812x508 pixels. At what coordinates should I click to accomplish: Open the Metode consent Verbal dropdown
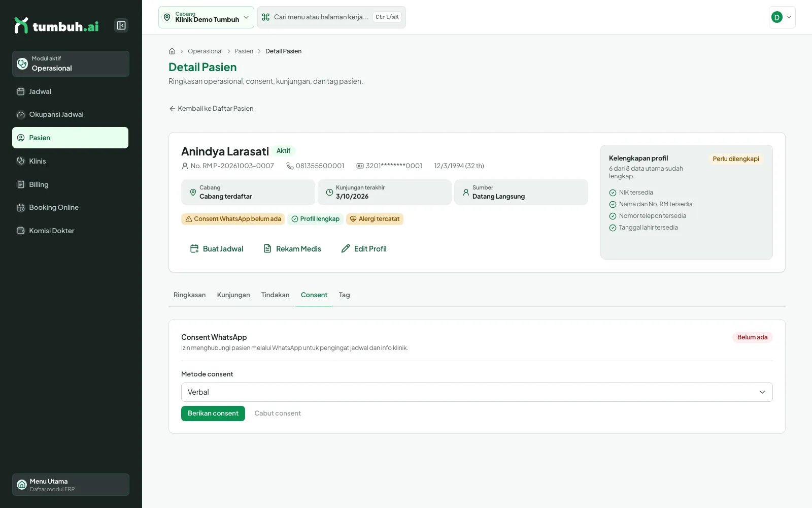(x=477, y=392)
